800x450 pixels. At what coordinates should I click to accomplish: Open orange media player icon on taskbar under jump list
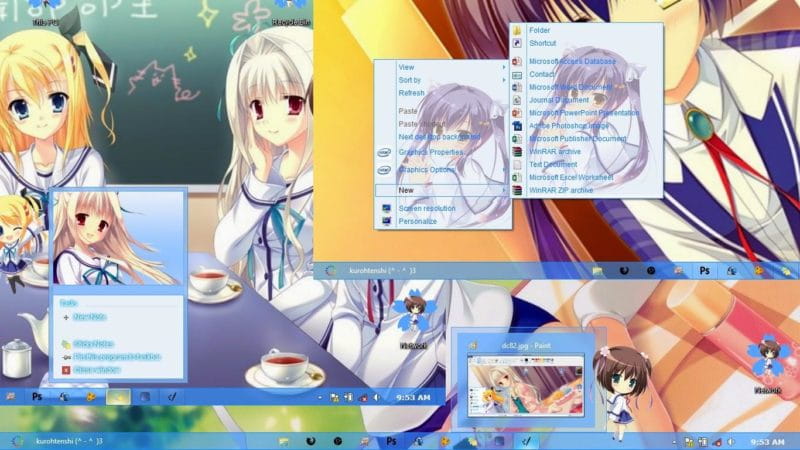[90, 396]
